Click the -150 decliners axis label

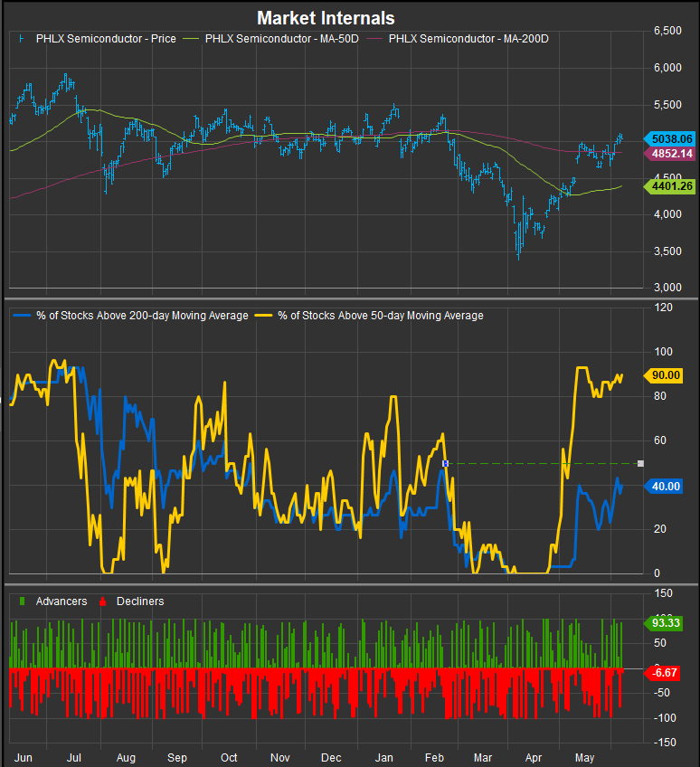point(666,743)
